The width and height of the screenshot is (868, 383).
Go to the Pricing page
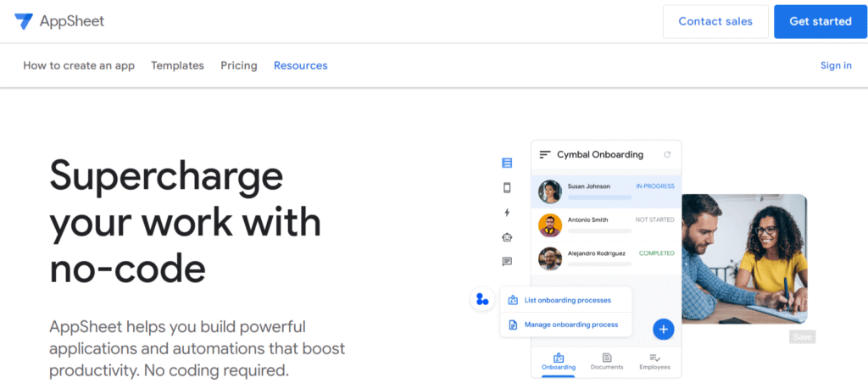(238, 65)
